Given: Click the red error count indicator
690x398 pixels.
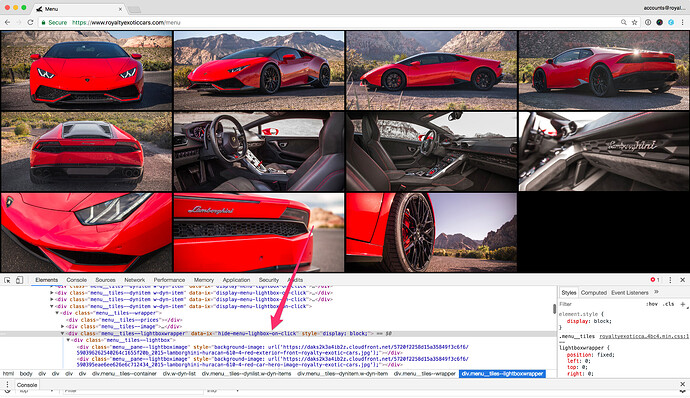Looking at the screenshot, I should click(655, 280).
